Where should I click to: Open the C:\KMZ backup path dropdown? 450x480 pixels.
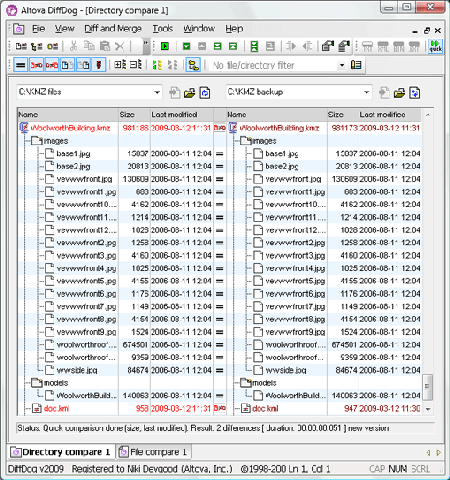(x=366, y=92)
